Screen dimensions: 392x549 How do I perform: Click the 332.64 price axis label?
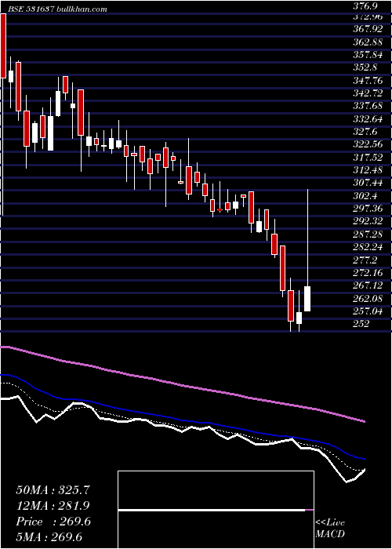coord(368,119)
